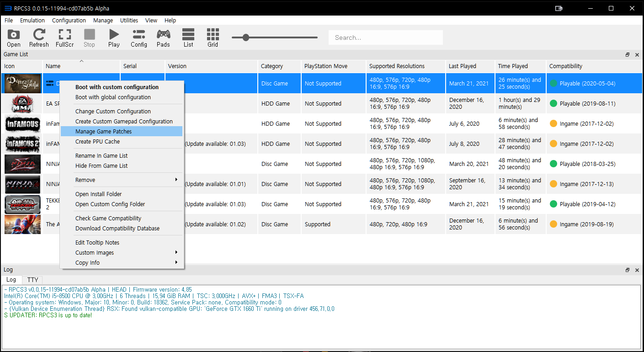Float the Game List panel
644x352 pixels.
click(x=628, y=54)
